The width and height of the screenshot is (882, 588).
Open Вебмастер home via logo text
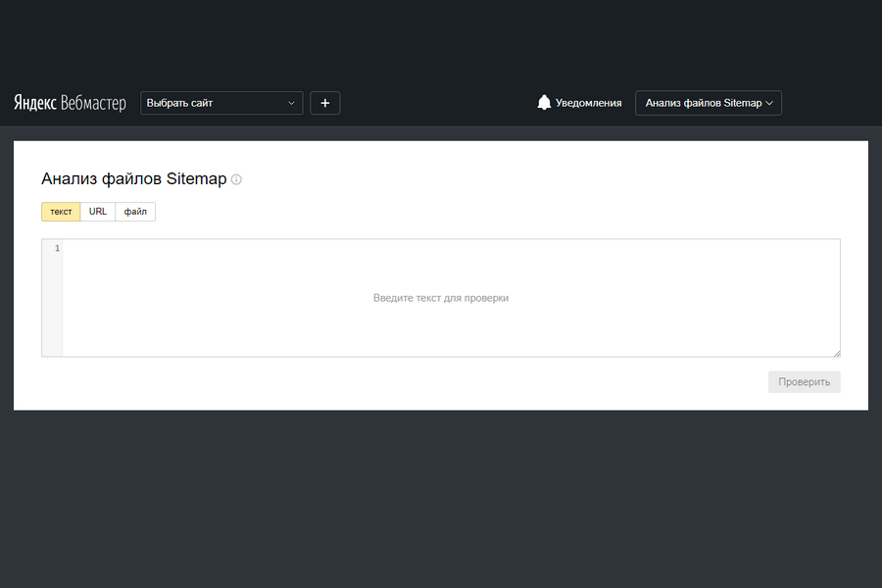(x=93, y=103)
